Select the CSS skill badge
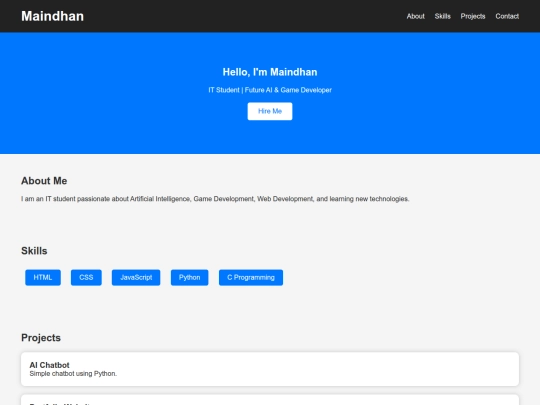Image resolution: width=540 pixels, height=405 pixels. tap(86, 278)
